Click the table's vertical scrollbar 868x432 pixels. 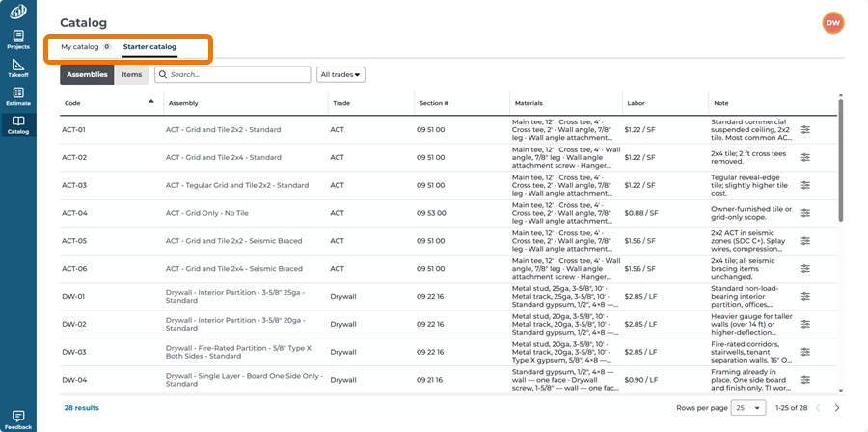coord(841,160)
